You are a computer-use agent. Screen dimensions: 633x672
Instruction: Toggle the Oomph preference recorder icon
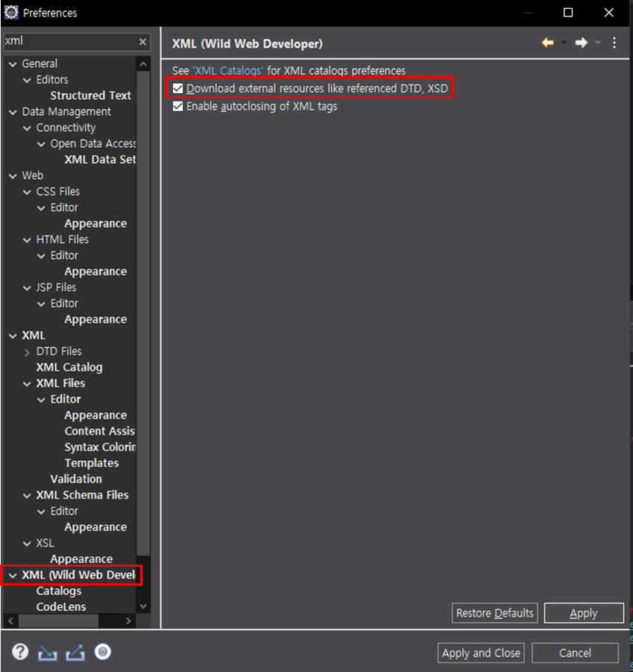103,652
